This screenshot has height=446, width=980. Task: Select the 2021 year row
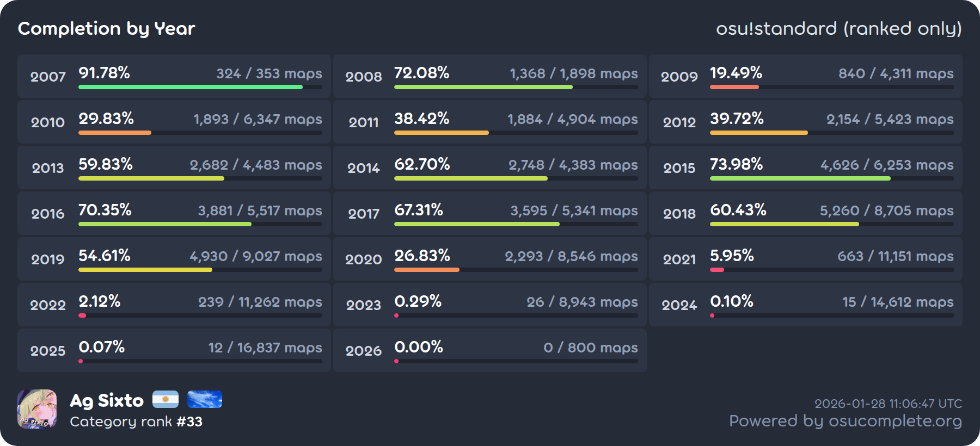(x=805, y=259)
